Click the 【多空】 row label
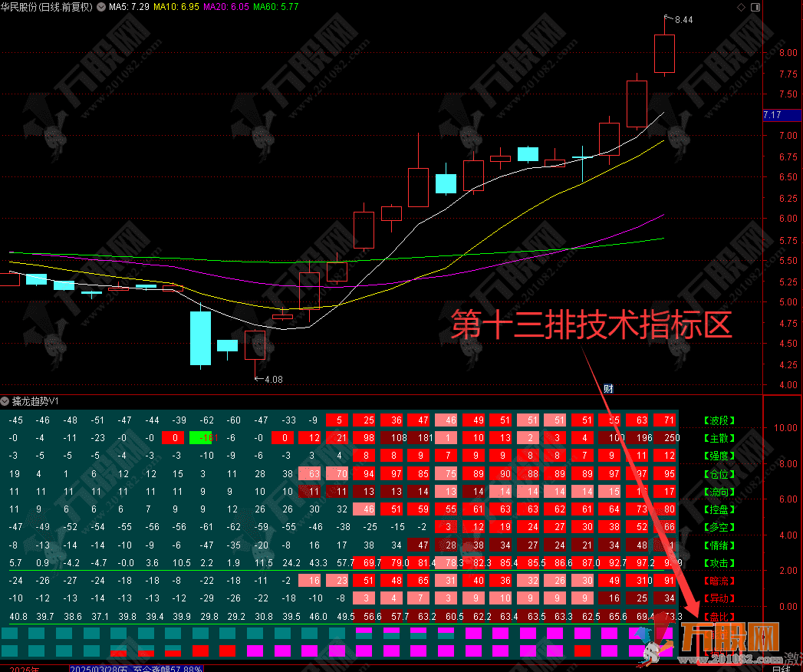Screen dimensions: 803x672 (x=719, y=527)
